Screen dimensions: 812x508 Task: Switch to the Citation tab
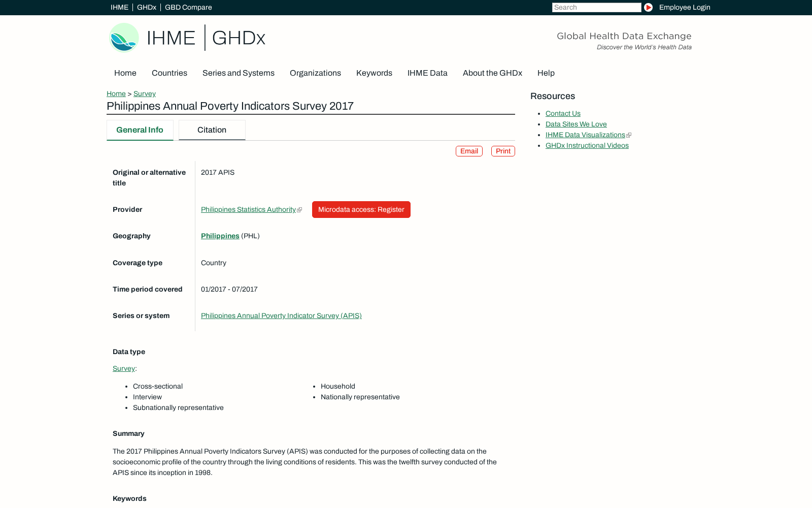click(212, 130)
